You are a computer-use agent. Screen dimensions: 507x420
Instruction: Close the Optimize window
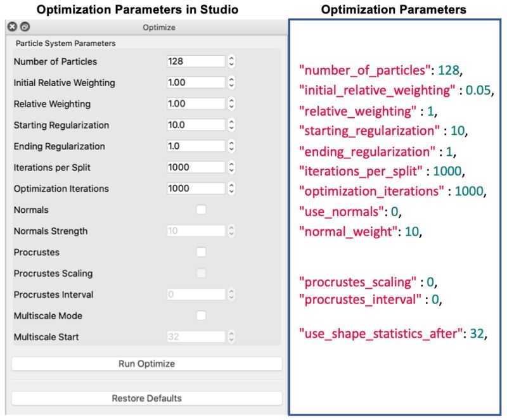click(x=11, y=27)
